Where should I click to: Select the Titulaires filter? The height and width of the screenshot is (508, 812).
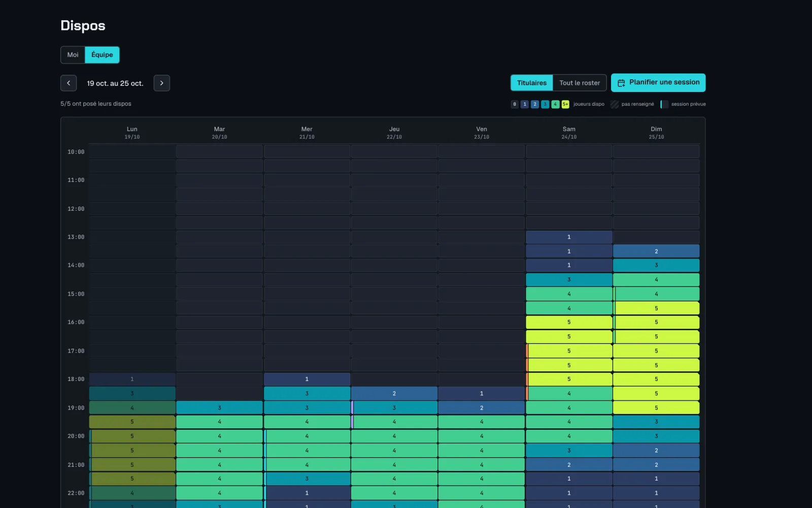(532, 83)
